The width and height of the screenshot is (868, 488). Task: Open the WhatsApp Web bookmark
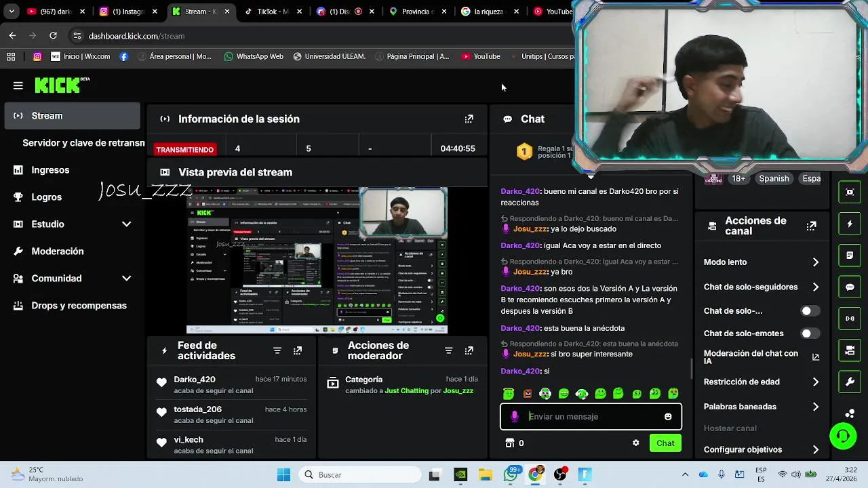pyautogui.click(x=254, y=56)
